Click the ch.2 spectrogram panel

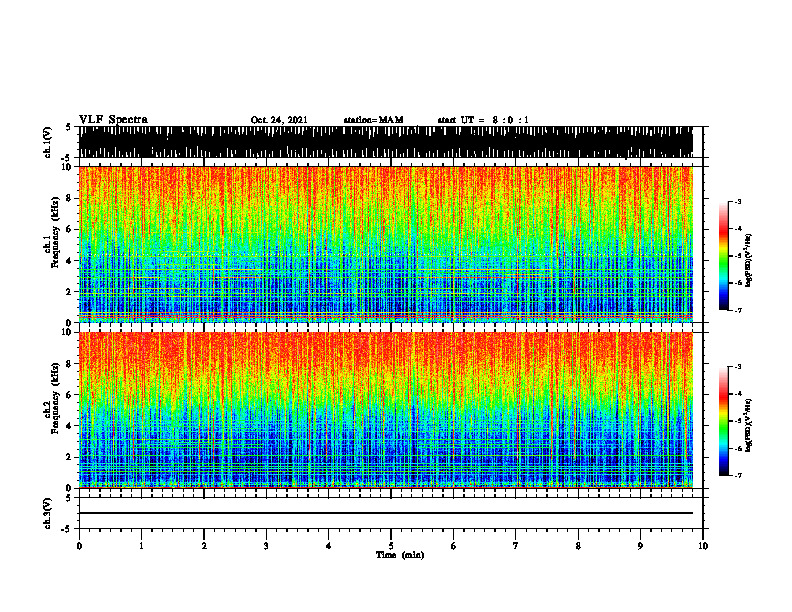pyautogui.click(x=386, y=410)
